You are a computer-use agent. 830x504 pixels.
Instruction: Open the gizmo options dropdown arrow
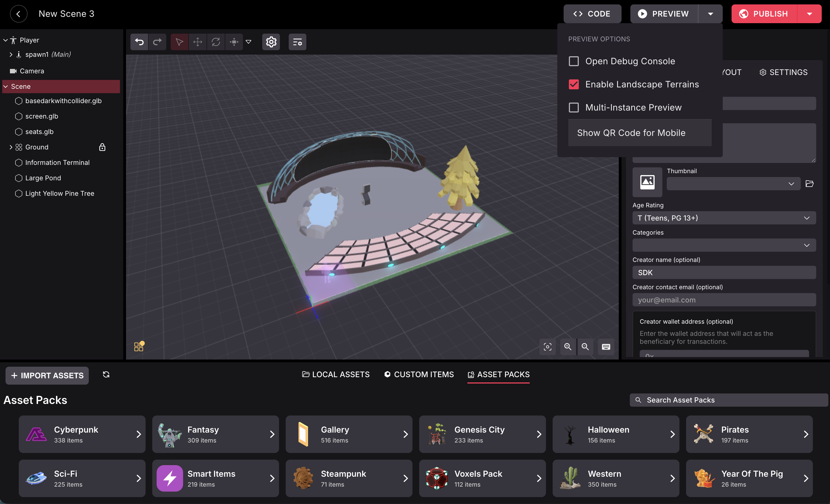pyautogui.click(x=249, y=42)
